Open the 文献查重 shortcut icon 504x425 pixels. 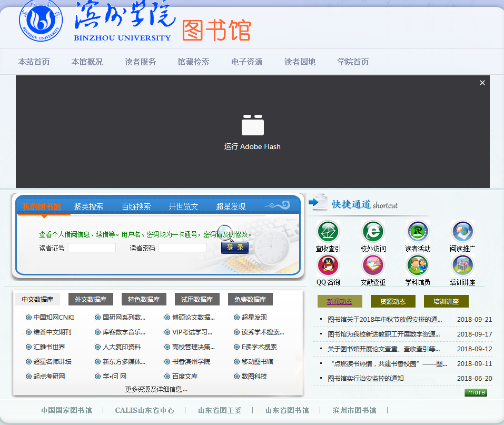tap(373, 265)
